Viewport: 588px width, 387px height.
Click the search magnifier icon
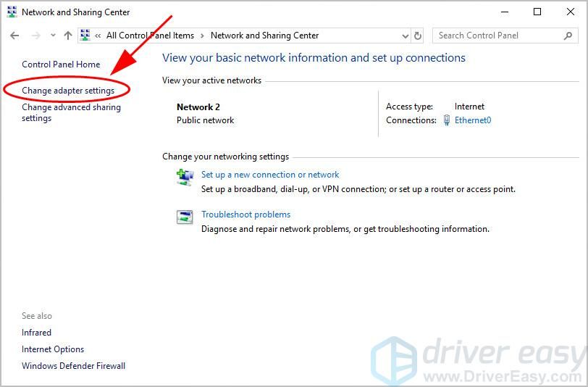pos(568,36)
